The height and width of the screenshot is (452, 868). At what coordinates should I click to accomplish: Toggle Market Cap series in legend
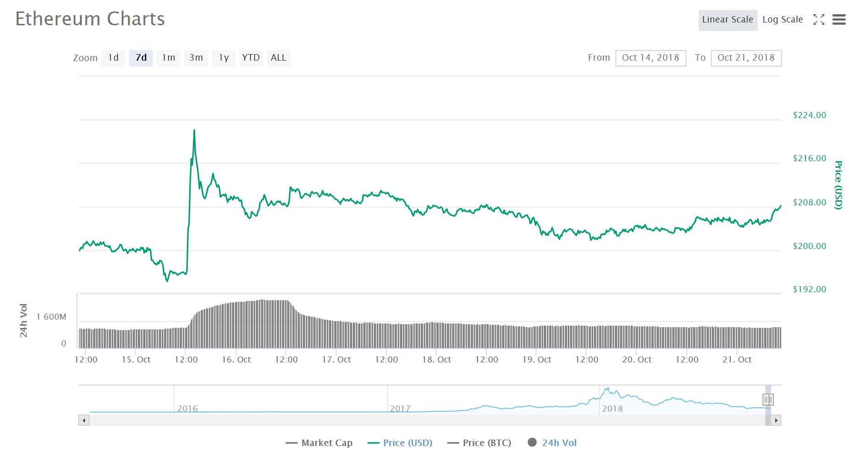(319, 443)
